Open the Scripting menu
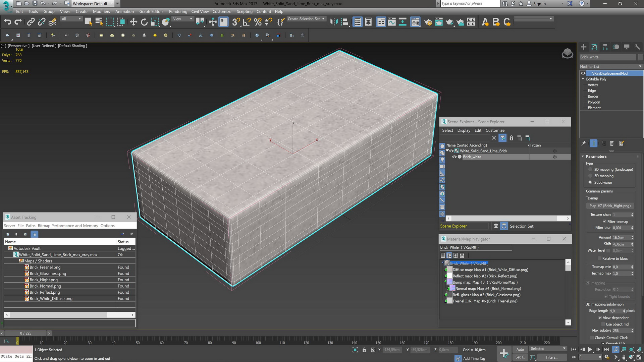 (x=245, y=11)
